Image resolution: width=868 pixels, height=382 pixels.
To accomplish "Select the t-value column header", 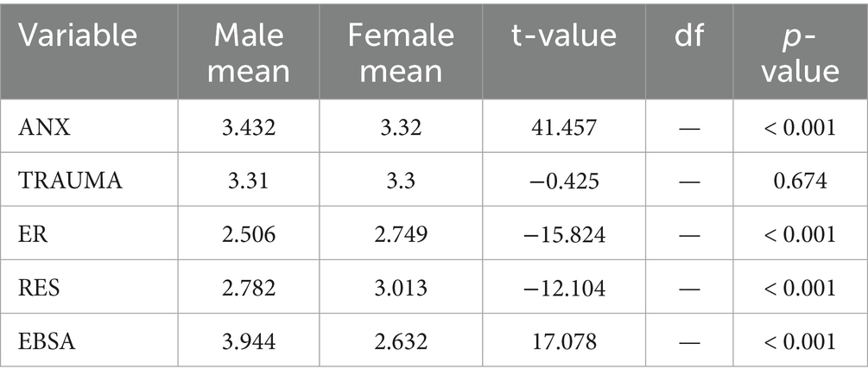I will [563, 35].
